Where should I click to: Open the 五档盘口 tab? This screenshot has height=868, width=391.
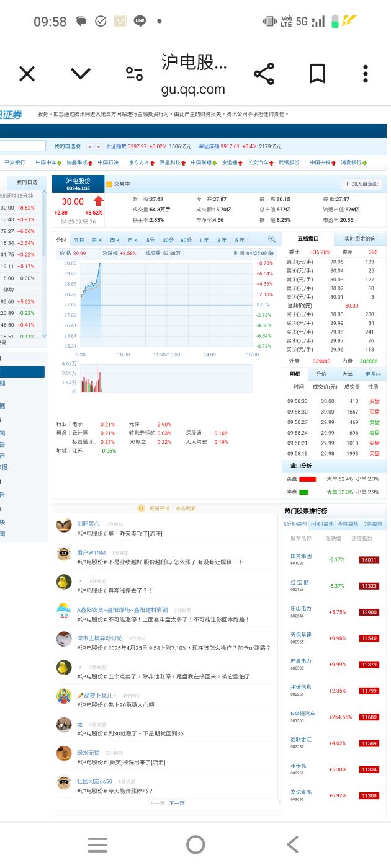point(308,239)
